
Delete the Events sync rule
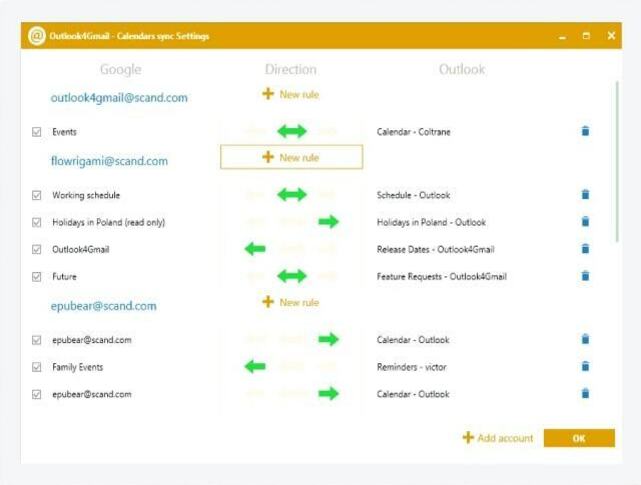585,131
